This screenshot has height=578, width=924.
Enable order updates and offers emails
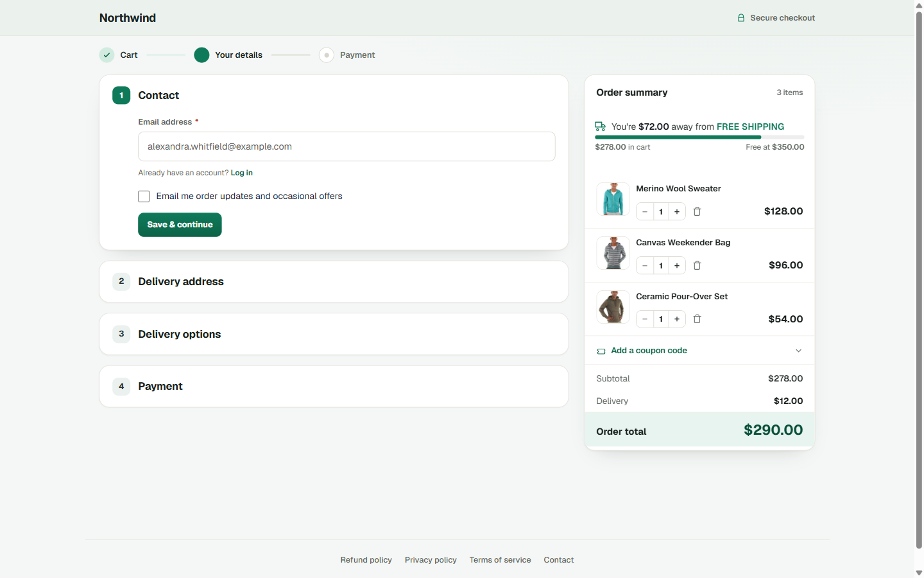click(x=144, y=197)
